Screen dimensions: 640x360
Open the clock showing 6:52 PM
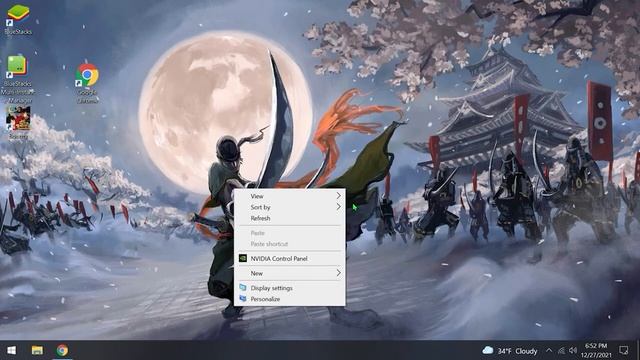point(596,351)
